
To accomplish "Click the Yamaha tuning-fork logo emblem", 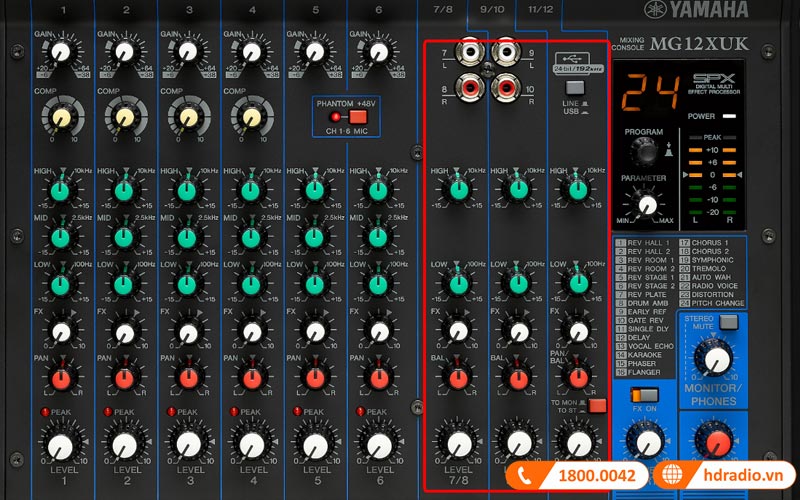I will pyautogui.click(x=655, y=9).
